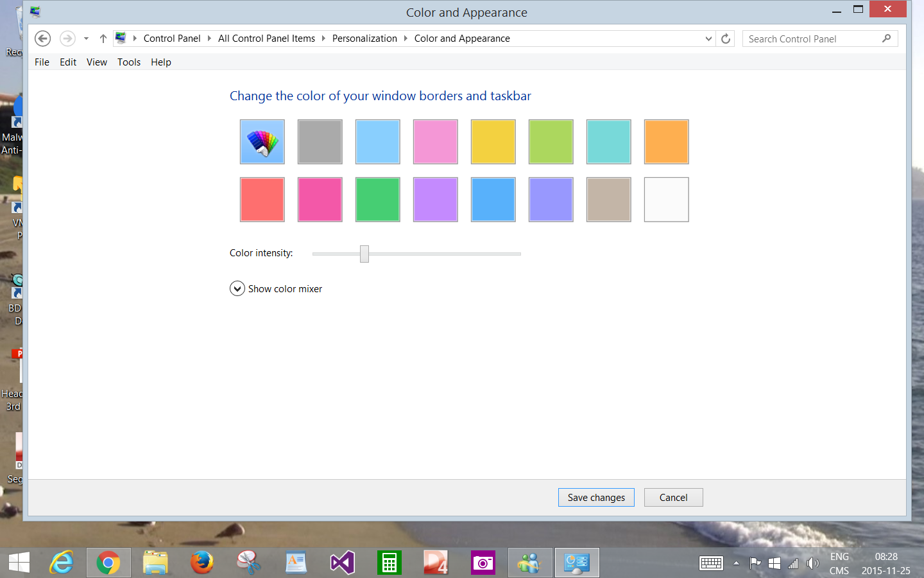Screen dimensions: 924x578
Task: Show hidden system tray icons
Action: tap(736, 563)
